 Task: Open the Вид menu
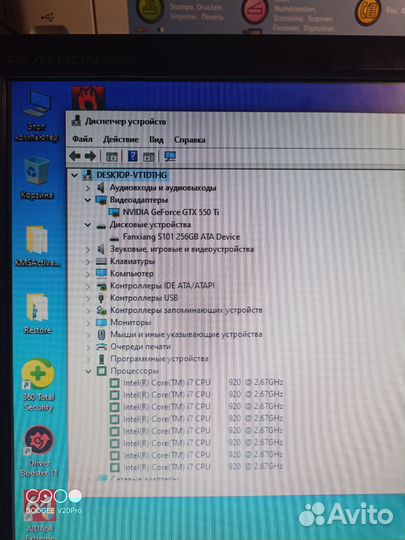[x=156, y=139]
